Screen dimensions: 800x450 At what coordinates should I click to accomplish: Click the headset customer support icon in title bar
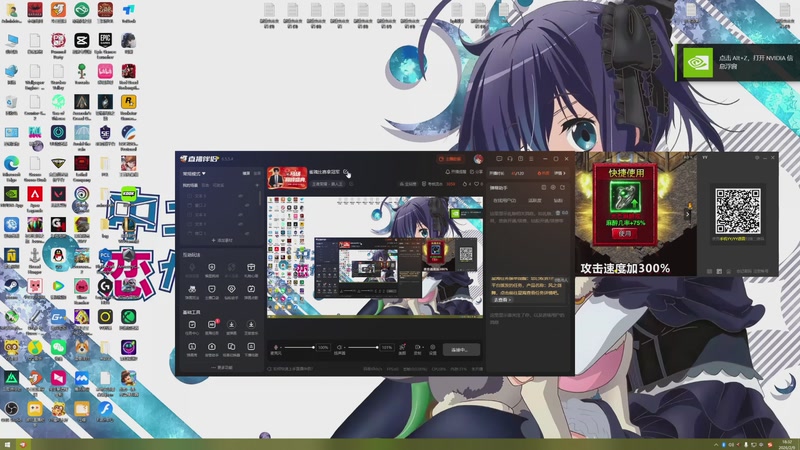510,159
